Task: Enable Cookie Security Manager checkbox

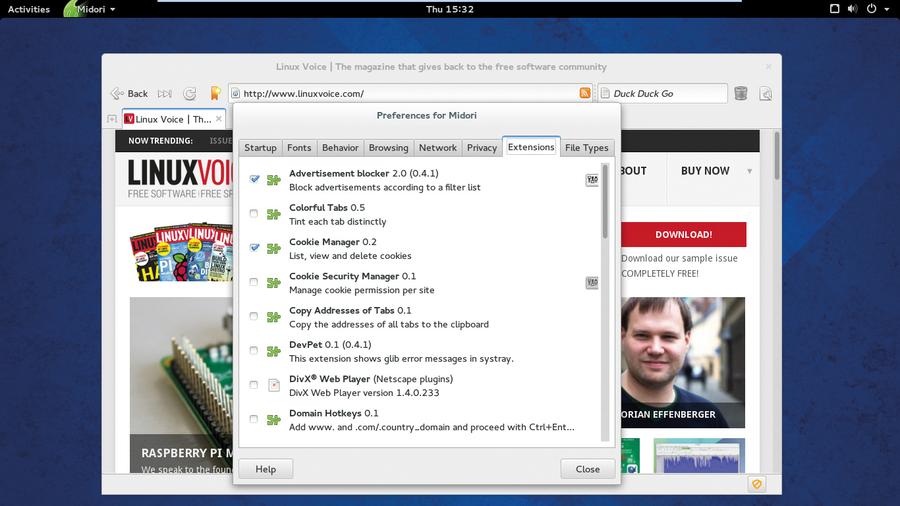Action: coord(254,282)
